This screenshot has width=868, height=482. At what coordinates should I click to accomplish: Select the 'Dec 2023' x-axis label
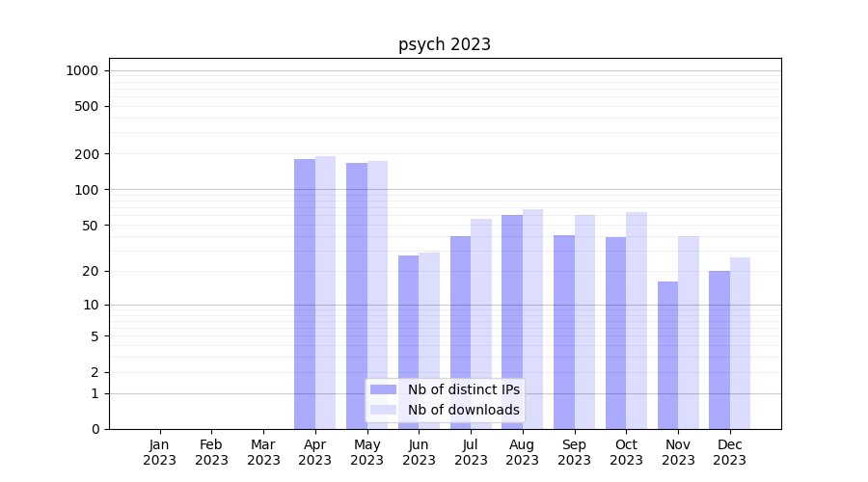pyautogui.click(x=729, y=452)
